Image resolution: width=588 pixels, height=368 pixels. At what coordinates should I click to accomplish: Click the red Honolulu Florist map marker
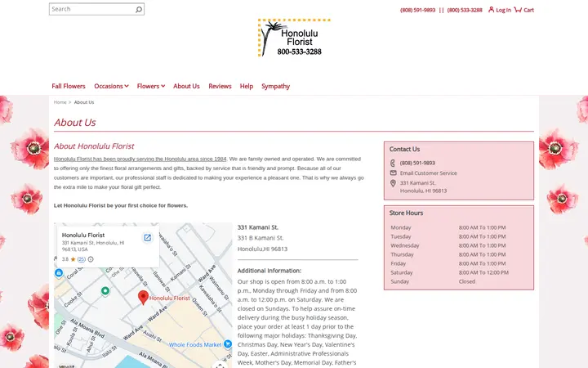[x=143, y=297]
